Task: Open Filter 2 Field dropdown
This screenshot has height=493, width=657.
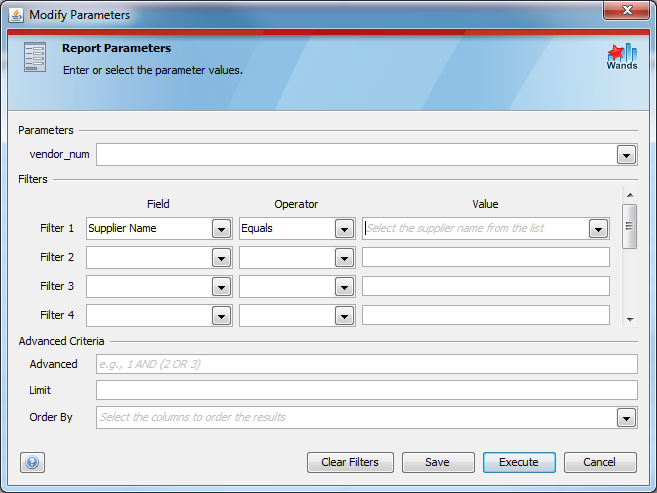Action: (222, 258)
